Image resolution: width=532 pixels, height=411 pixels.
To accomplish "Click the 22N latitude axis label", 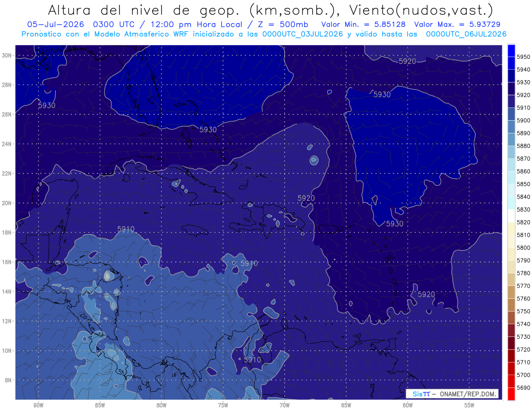I will [x=7, y=173].
